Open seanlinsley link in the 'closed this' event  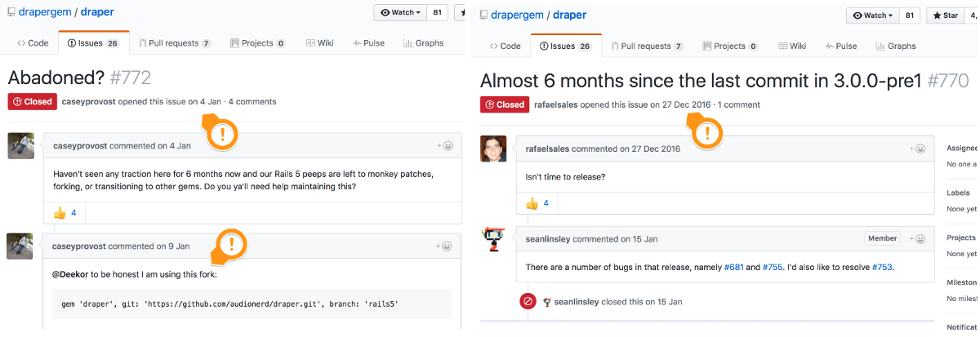click(x=577, y=301)
